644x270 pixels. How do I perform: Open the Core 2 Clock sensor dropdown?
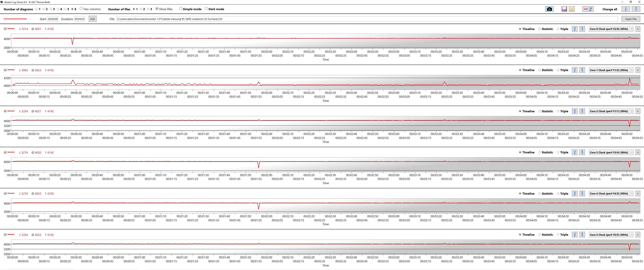click(x=611, y=111)
